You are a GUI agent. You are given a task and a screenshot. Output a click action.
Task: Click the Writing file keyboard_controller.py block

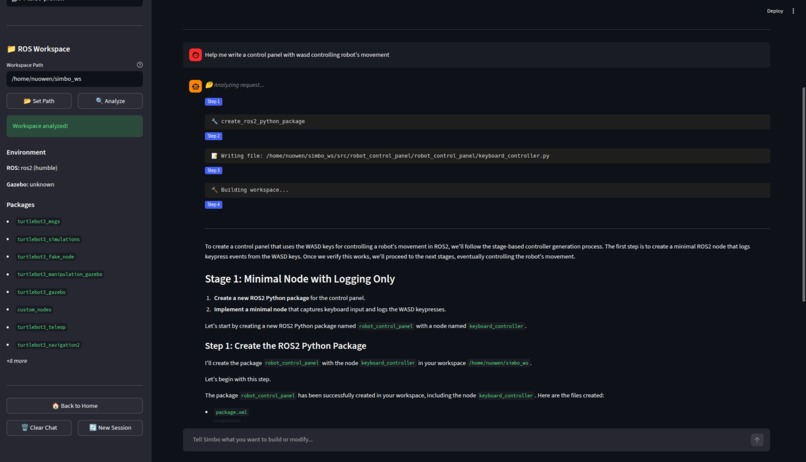[487, 156]
